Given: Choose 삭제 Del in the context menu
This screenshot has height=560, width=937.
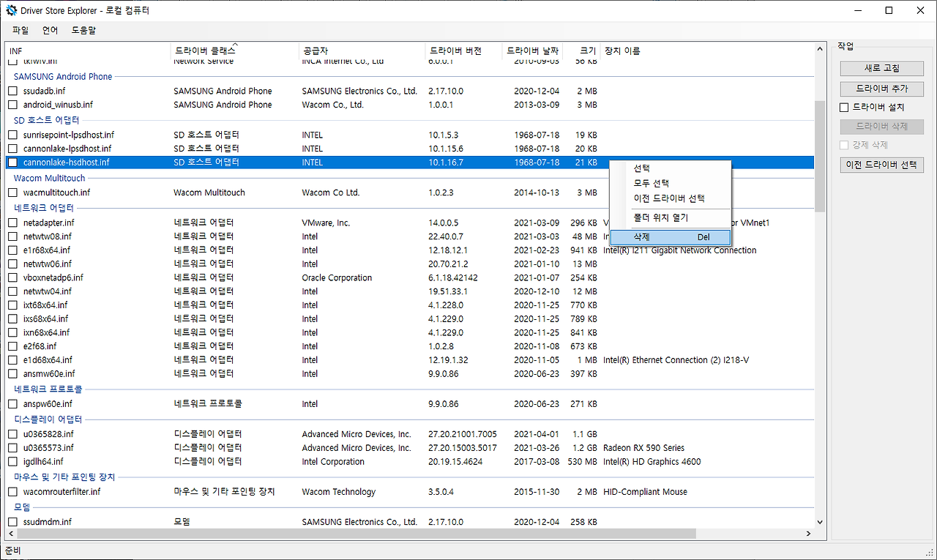Looking at the screenshot, I should (x=671, y=237).
